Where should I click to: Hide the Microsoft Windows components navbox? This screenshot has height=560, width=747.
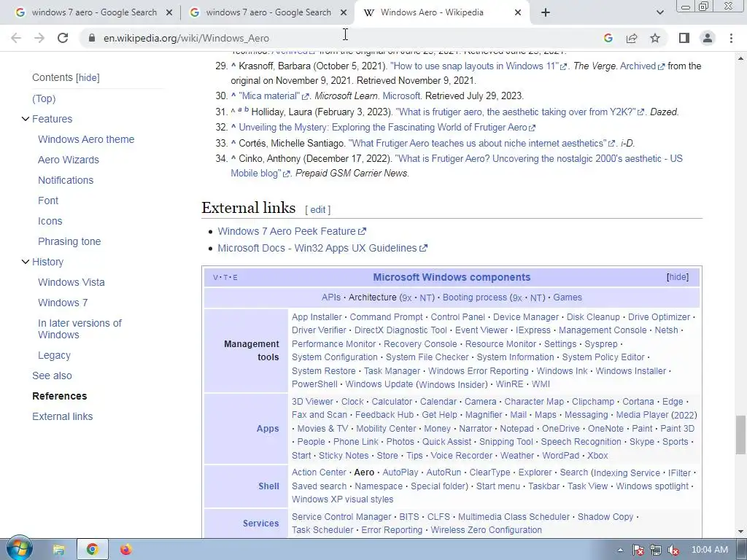coord(678,276)
